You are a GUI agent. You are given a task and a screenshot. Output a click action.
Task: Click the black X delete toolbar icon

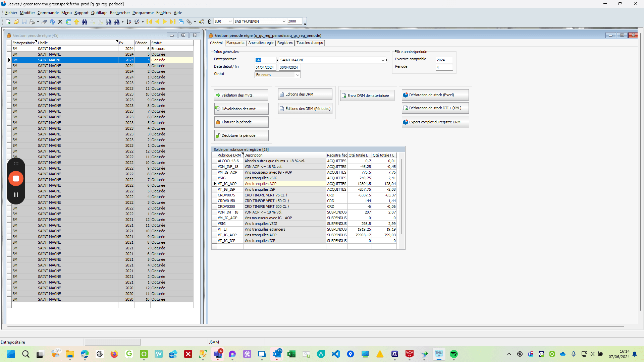point(60,22)
